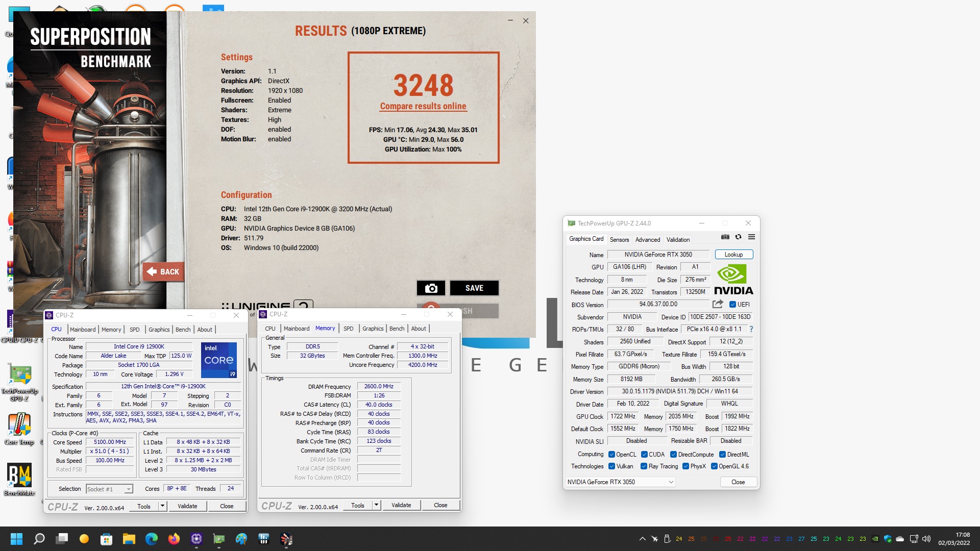Toggle the Ray Tracing checkbox
The height and width of the screenshot is (551, 980).
[x=644, y=466]
